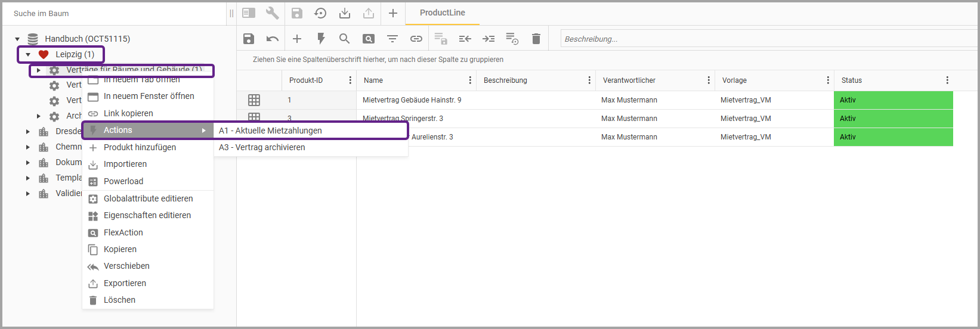Click the magnifying glass search icon
This screenshot has width=980, height=329.
pos(344,39)
